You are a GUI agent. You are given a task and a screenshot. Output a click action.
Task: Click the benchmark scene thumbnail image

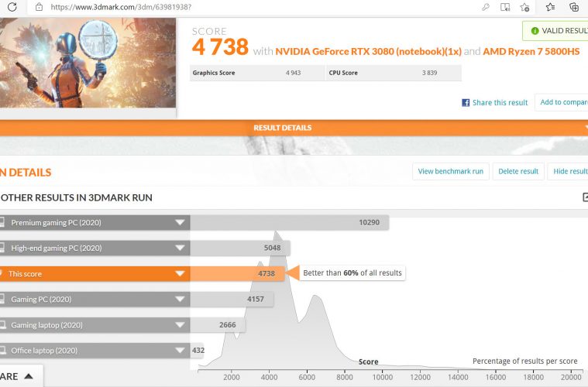pos(88,63)
